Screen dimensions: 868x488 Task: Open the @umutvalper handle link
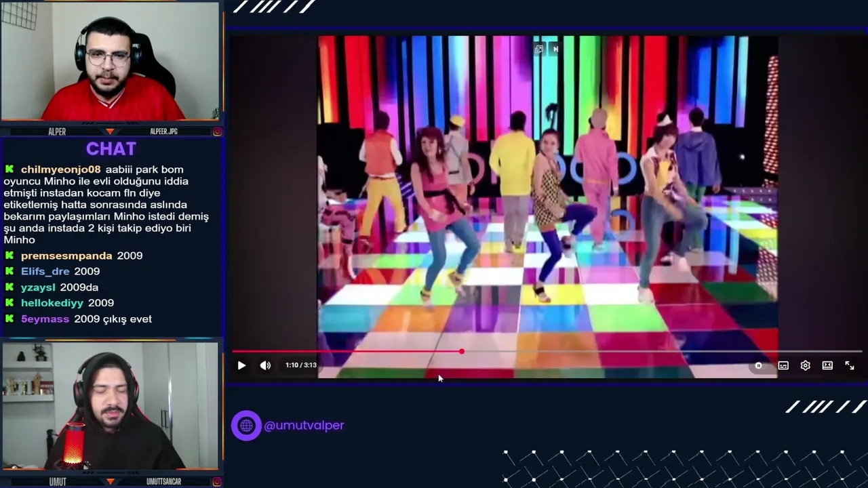tap(304, 425)
